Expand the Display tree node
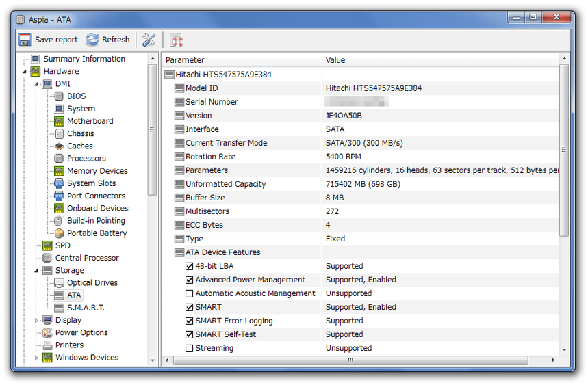Image resolution: width=588 pixels, height=385 pixels. tap(36, 320)
